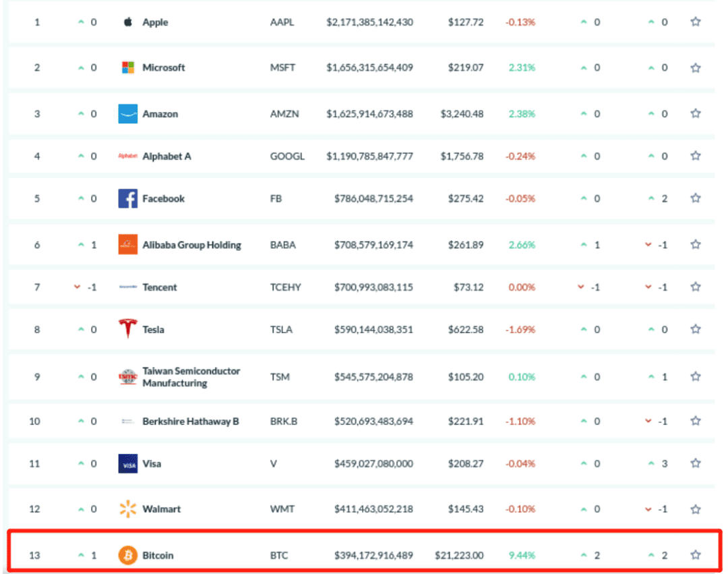Click market cap $590,144,038,351

pos(373,329)
